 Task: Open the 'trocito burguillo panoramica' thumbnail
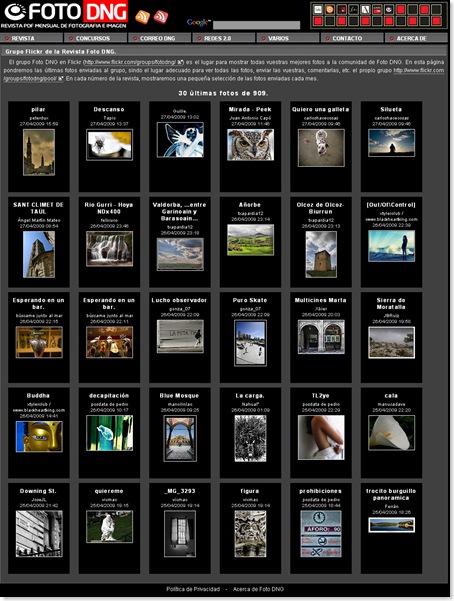tap(391, 525)
